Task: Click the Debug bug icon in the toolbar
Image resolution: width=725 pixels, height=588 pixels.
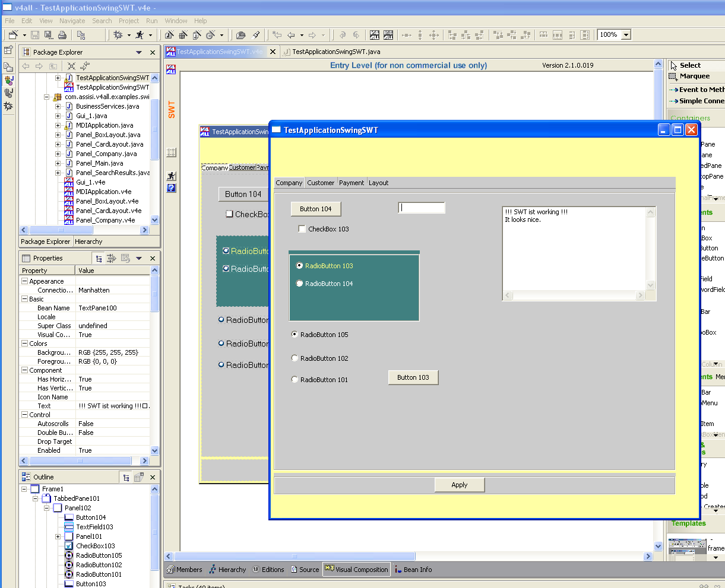Action: click(118, 35)
